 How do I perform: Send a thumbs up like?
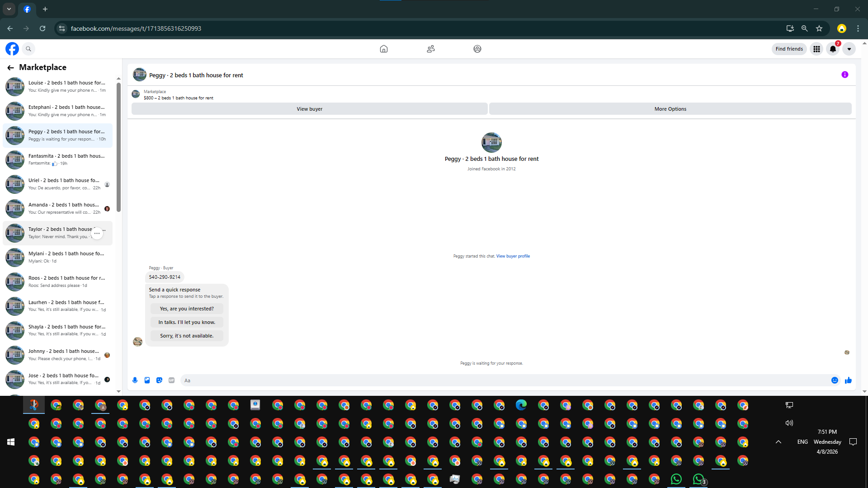[x=848, y=380]
